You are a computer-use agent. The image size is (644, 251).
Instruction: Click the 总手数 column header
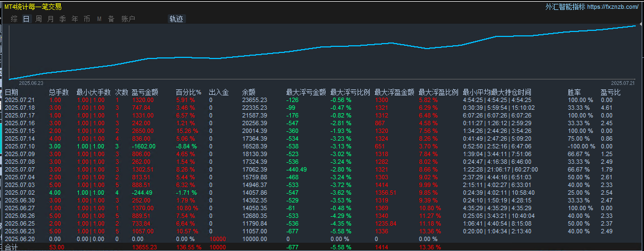click(58, 93)
